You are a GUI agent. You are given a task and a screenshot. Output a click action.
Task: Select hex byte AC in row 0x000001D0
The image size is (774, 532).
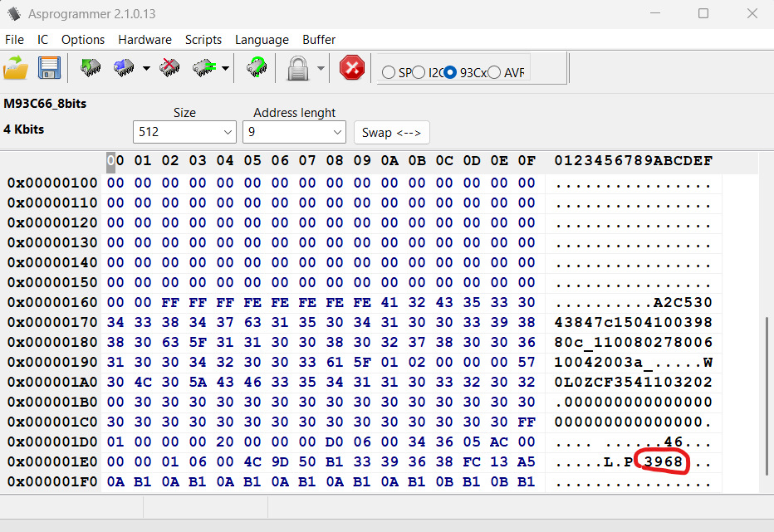point(499,442)
